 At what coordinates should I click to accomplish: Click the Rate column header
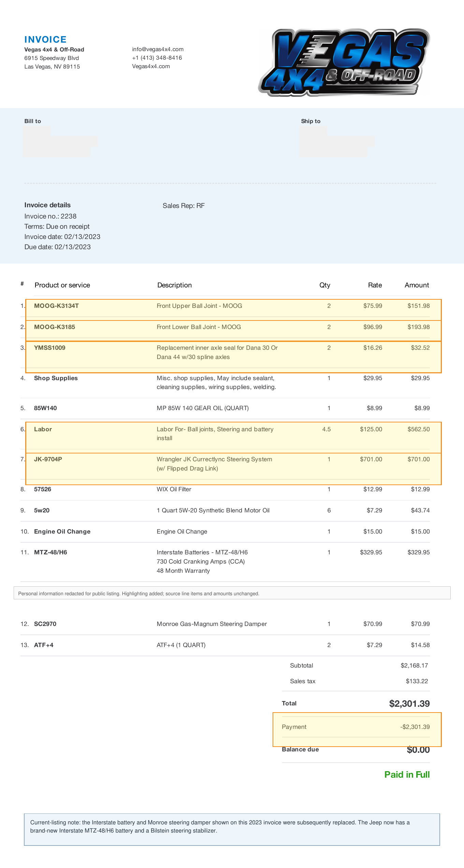tap(375, 285)
